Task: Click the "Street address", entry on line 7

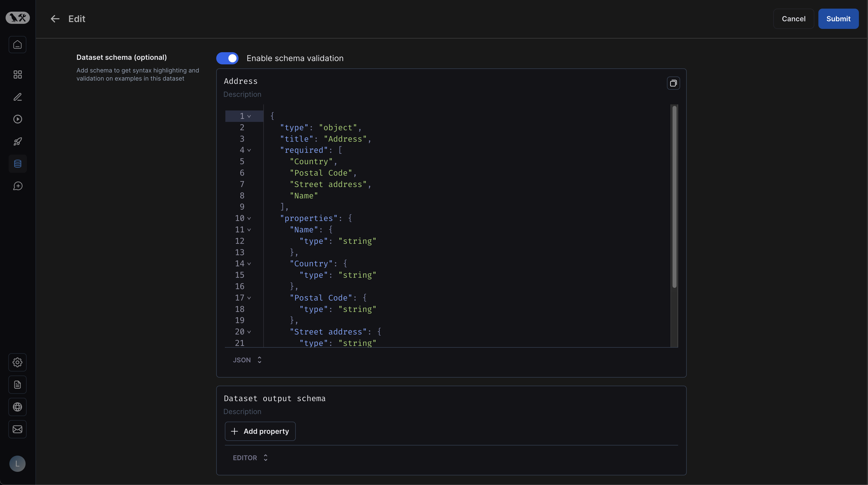Action: [x=330, y=184]
